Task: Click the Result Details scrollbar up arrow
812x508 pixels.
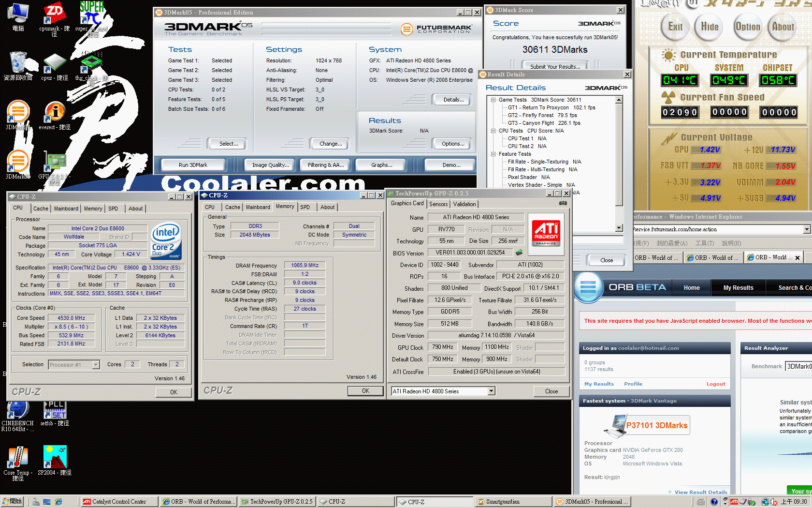Action: 619,100
